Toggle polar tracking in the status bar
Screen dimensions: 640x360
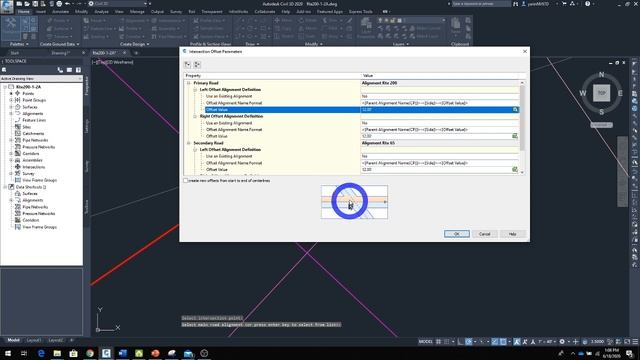point(469,342)
